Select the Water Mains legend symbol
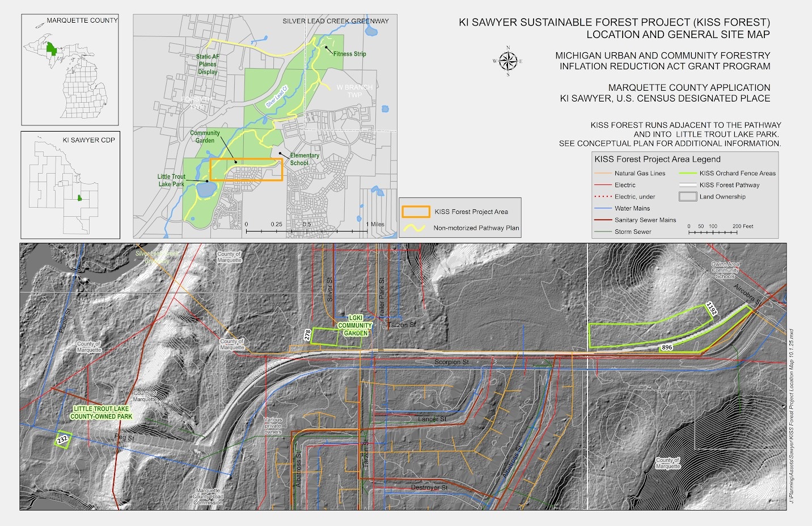Viewport: 812px width, 526px height. tap(603, 208)
